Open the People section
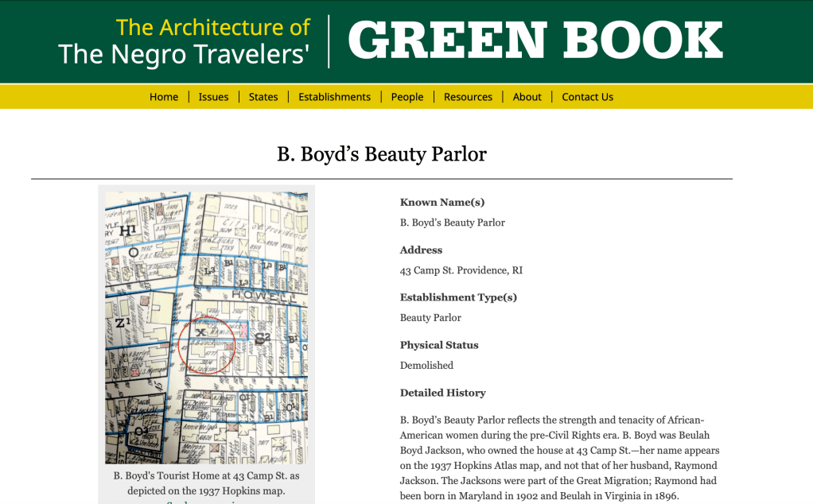 [406, 97]
